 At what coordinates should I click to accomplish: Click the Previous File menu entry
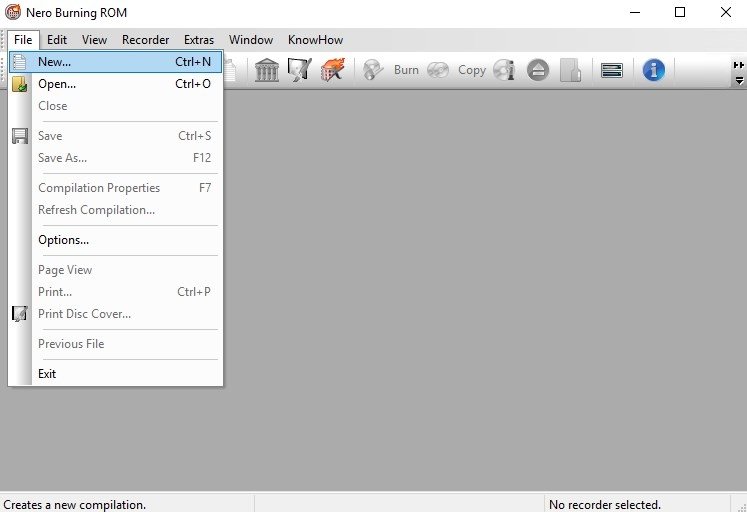(115, 344)
